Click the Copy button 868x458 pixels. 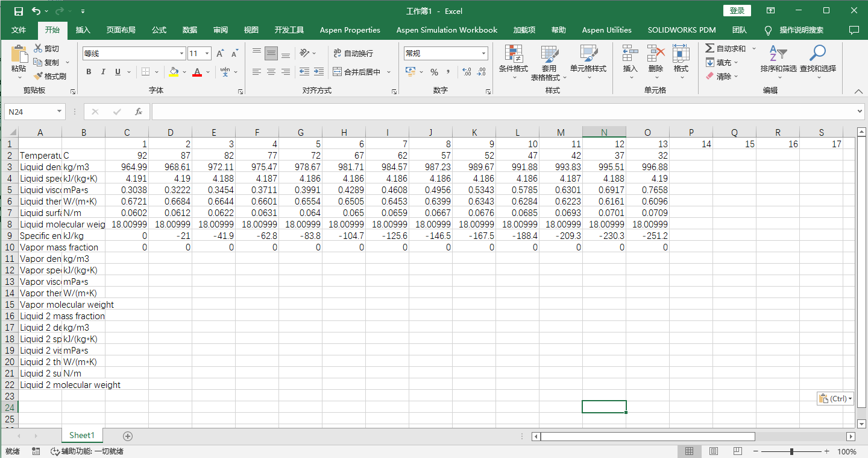point(47,62)
